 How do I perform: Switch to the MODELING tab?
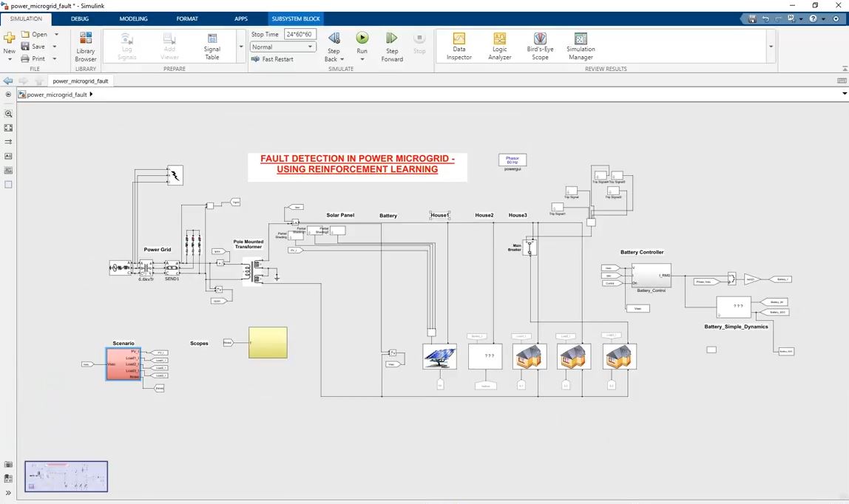pos(133,18)
